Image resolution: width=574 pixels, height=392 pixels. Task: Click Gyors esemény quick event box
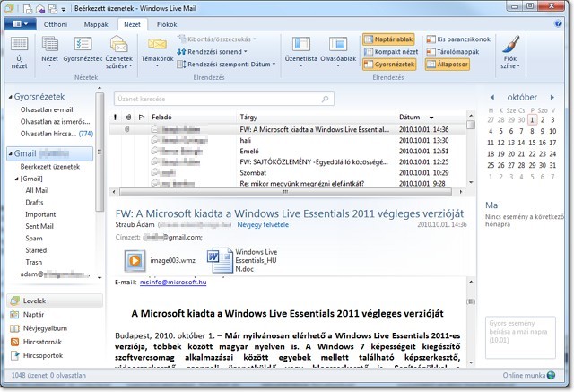pyautogui.click(x=520, y=337)
